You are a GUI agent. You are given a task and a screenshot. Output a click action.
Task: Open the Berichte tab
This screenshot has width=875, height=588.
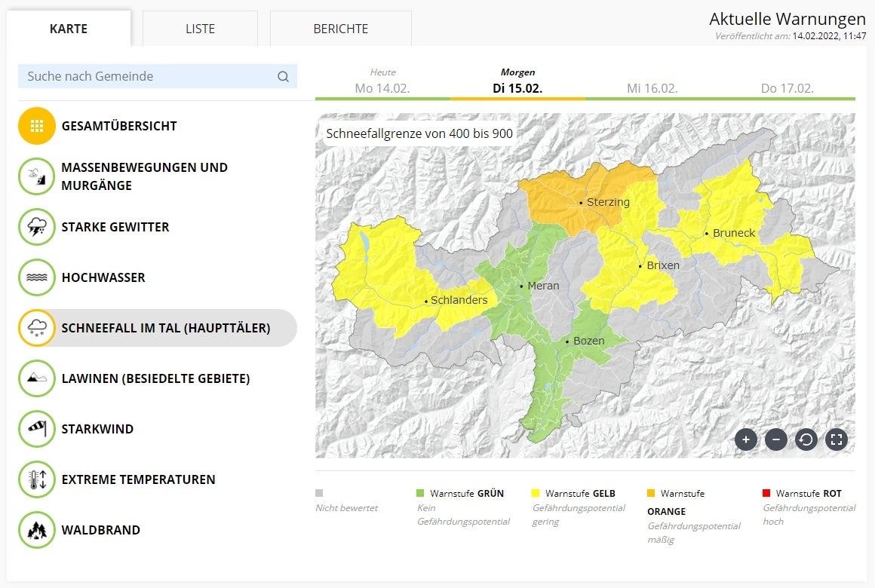[340, 29]
